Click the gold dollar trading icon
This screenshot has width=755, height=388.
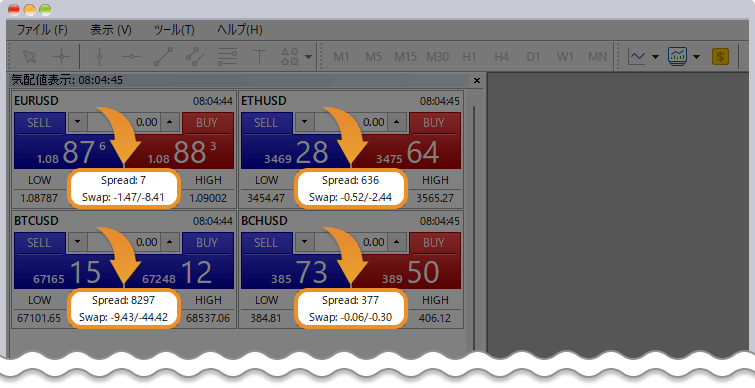coord(720,57)
